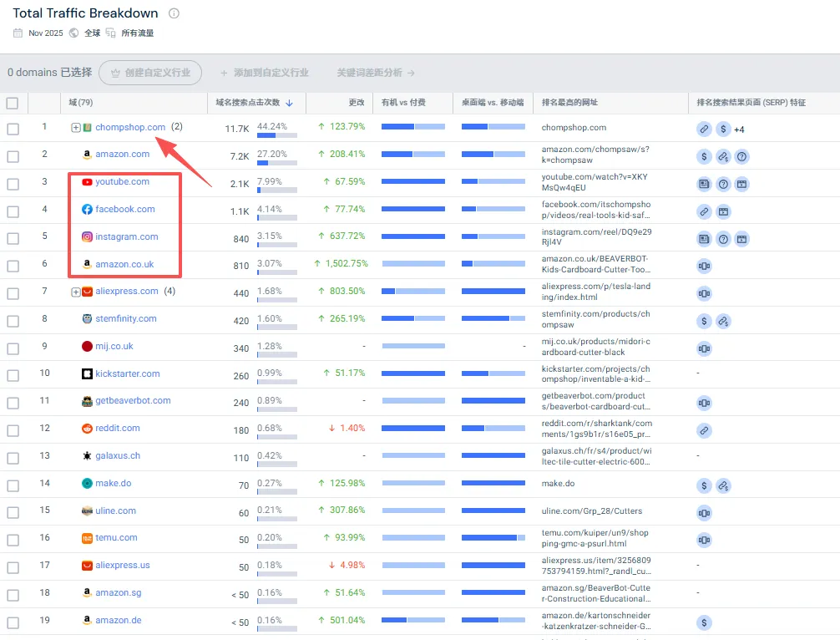
Task: Expand the aliexpress.com subdomain group
Action: click(75, 292)
